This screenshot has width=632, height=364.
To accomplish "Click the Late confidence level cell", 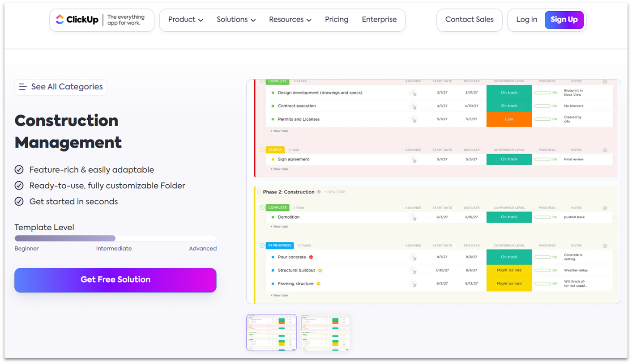I will (509, 119).
